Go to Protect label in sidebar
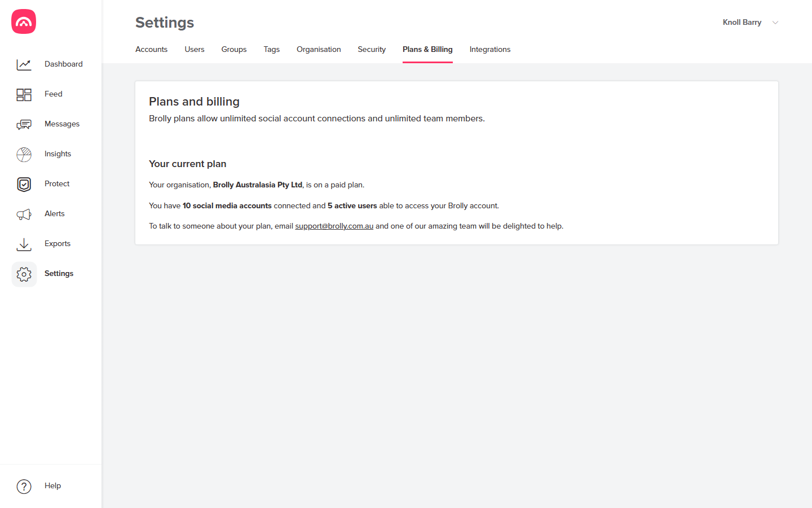 (57, 183)
